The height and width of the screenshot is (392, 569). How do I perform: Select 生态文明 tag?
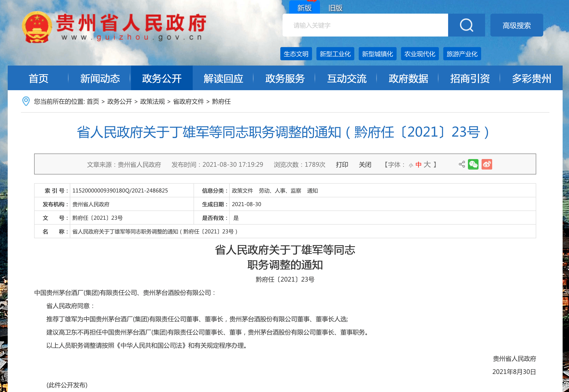pos(296,54)
